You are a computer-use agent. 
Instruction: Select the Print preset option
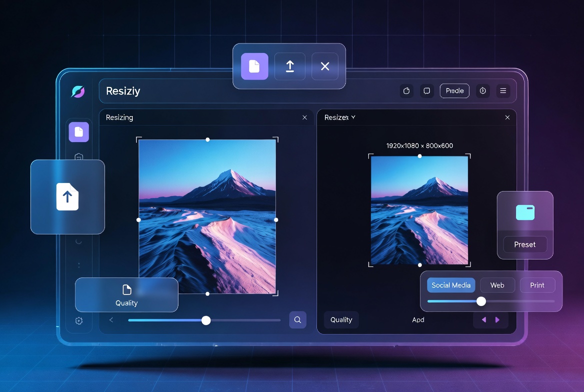537,285
